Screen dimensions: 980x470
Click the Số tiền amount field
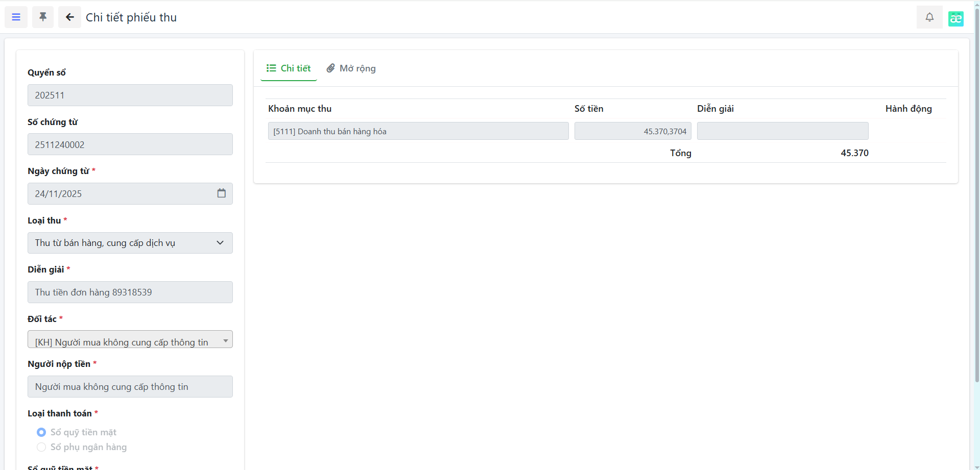coord(632,131)
